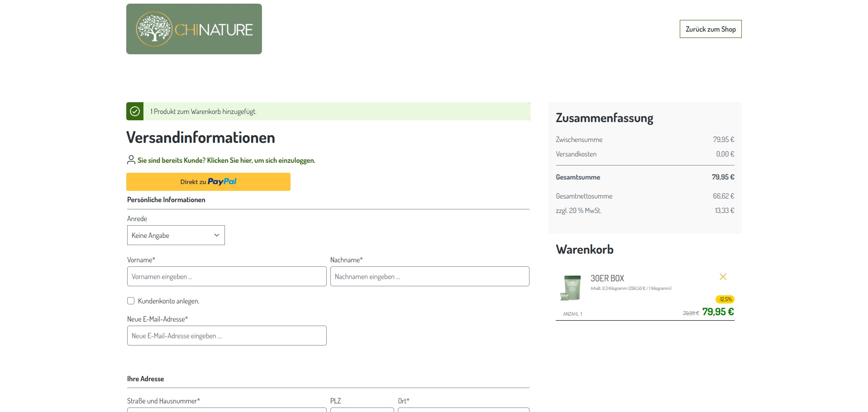Go back with Zurück zum Shop
The width and height of the screenshot is (868, 412).
[710, 29]
